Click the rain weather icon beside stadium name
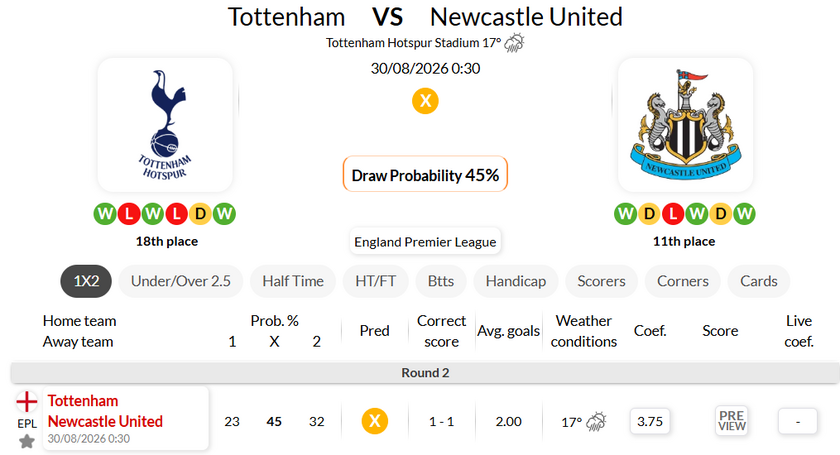Image resolution: width=840 pixels, height=455 pixels. (x=514, y=42)
